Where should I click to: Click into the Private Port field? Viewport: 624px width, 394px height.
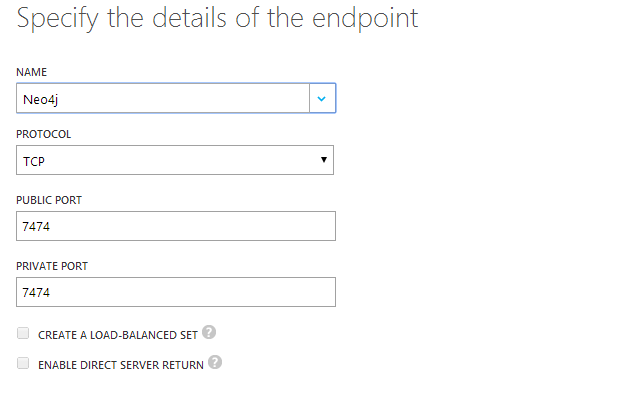pyautogui.click(x=176, y=292)
